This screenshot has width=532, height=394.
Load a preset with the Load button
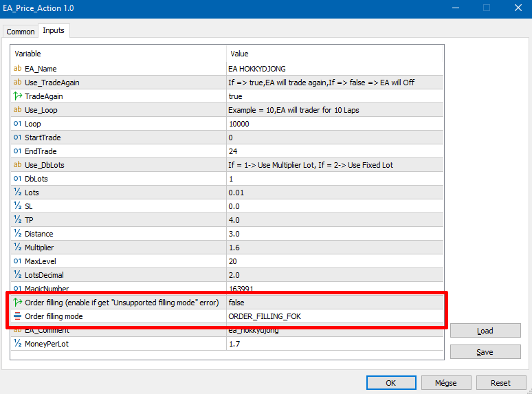pos(485,331)
